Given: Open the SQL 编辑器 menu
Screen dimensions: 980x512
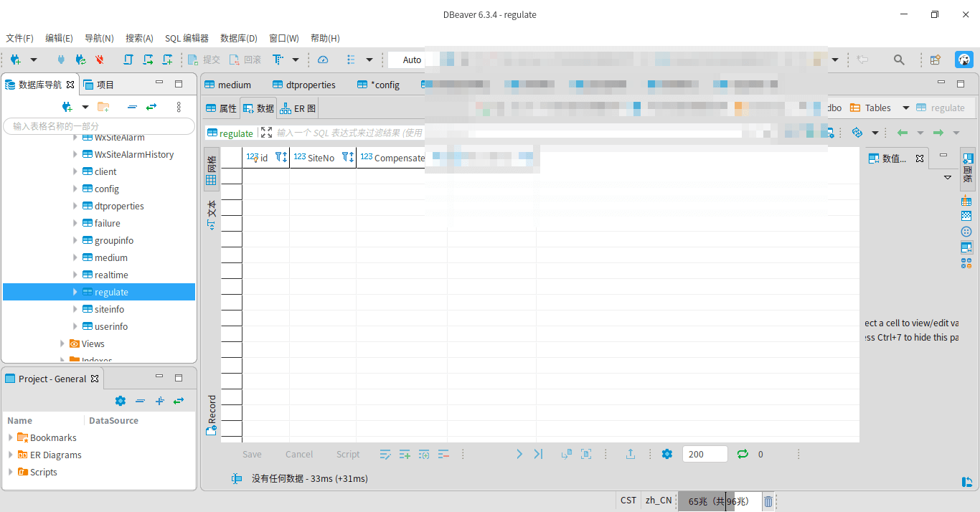Looking at the screenshot, I should point(187,38).
